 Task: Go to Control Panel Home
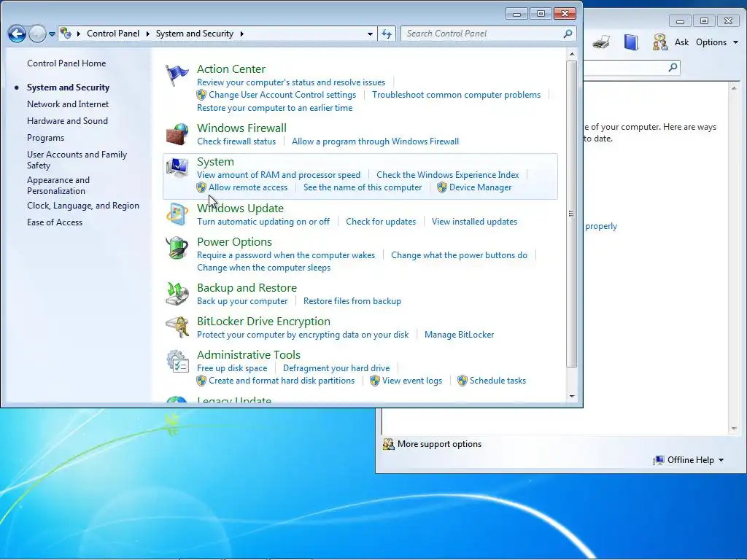click(66, 63)
